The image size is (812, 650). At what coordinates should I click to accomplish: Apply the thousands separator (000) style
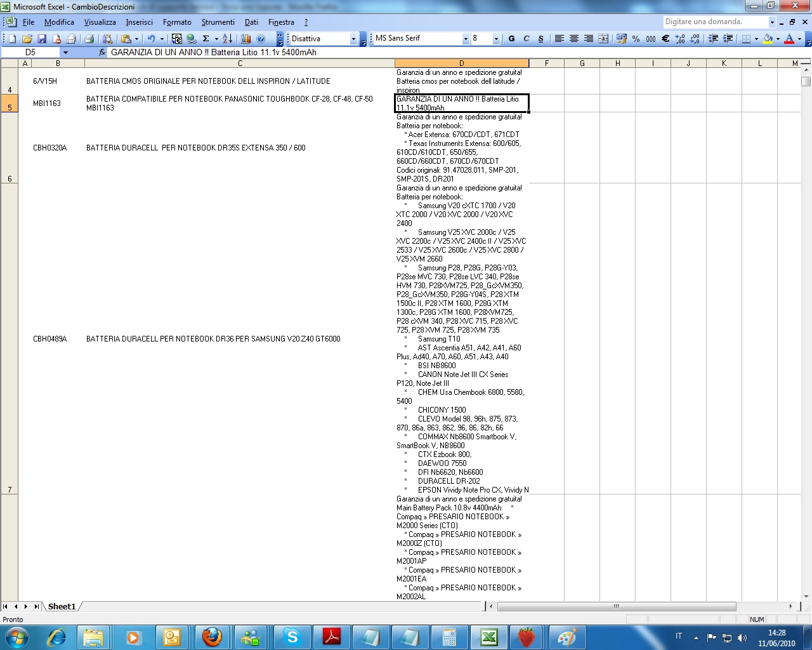651,39
